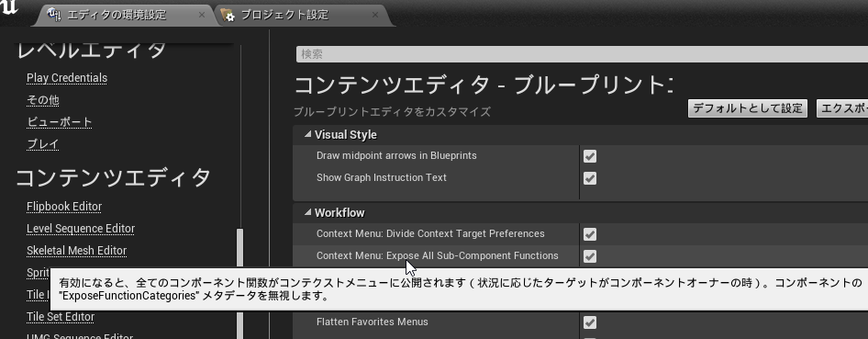
Task: Click the コンテンツエディタ - ブループリント page title
Action: 484,85
